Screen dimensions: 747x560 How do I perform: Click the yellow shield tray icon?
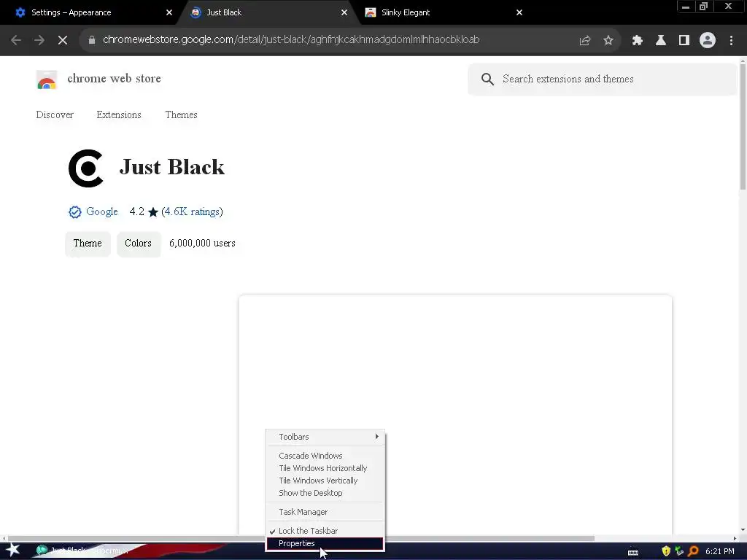[x=666, y=551]
